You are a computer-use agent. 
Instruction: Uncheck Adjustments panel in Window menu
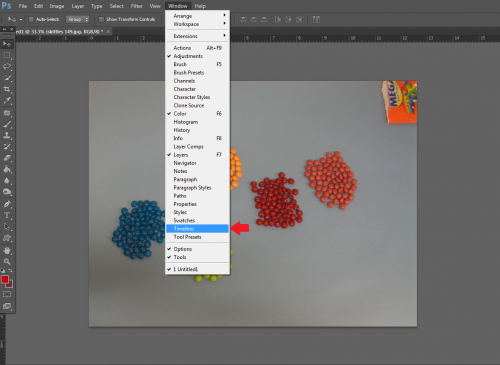click(197, 56)
